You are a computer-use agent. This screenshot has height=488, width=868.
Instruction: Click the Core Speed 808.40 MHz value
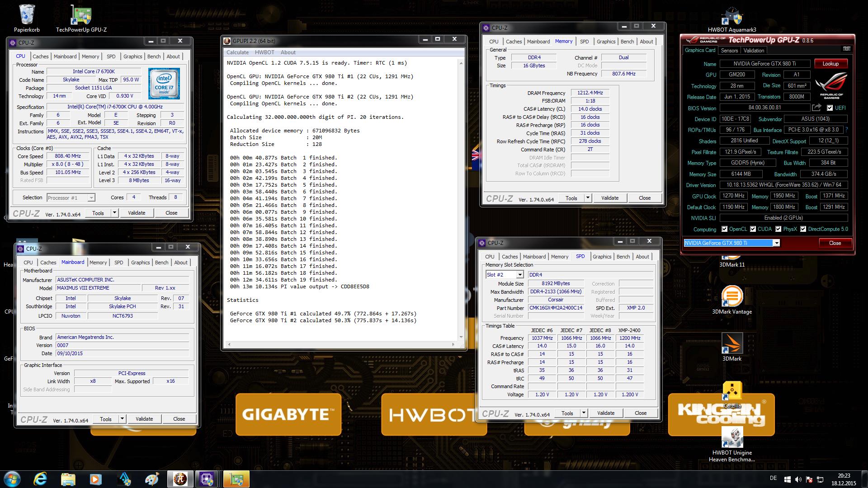click(68, 156)
